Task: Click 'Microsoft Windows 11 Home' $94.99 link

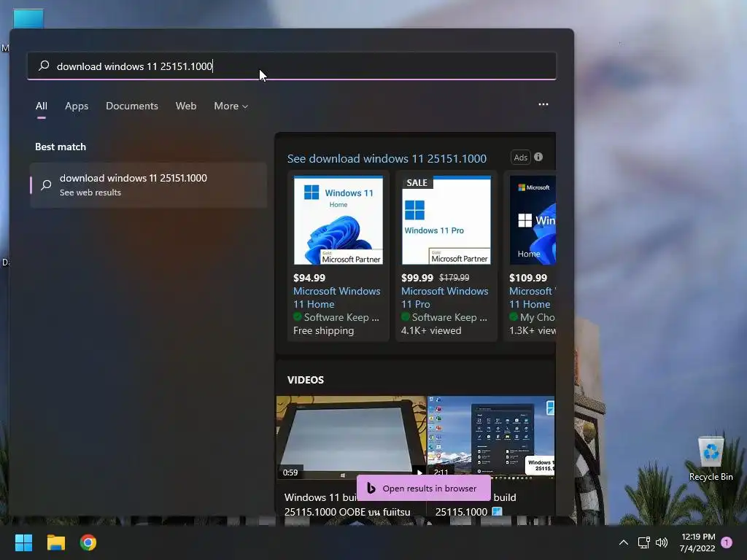Action: [x=337, y=297]
